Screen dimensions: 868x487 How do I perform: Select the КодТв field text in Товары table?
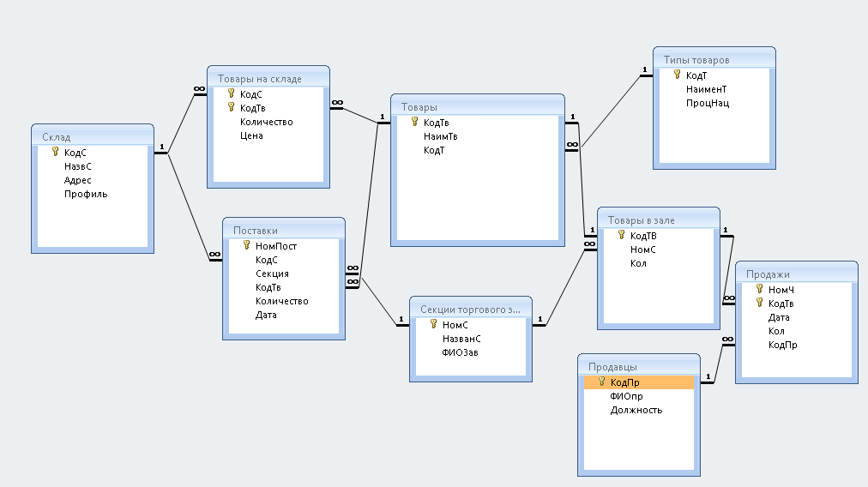[x=437, y=123]
